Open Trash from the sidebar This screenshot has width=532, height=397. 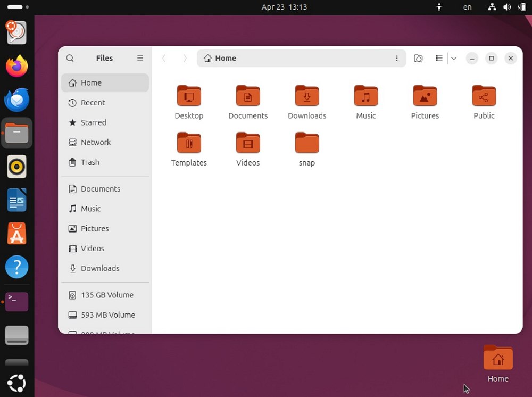[x=90, y=162]
